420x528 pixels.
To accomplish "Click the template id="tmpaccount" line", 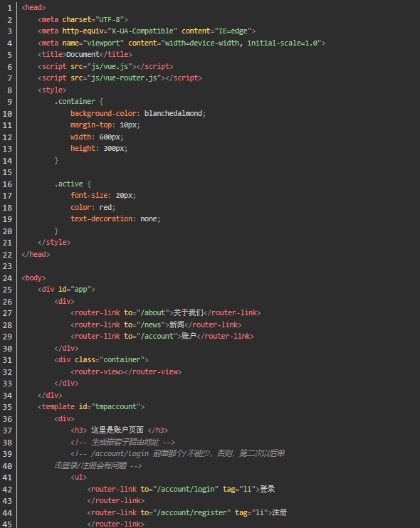I will 91,407.
